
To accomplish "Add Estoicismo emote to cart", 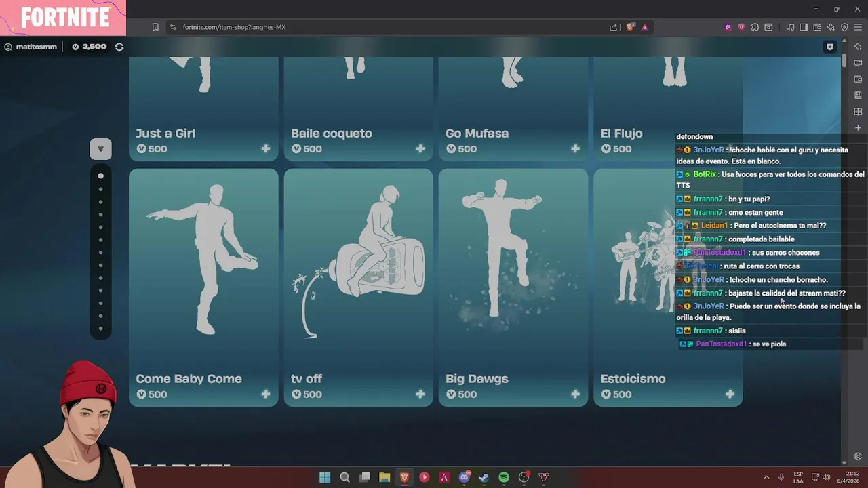I will pos(730,394).
